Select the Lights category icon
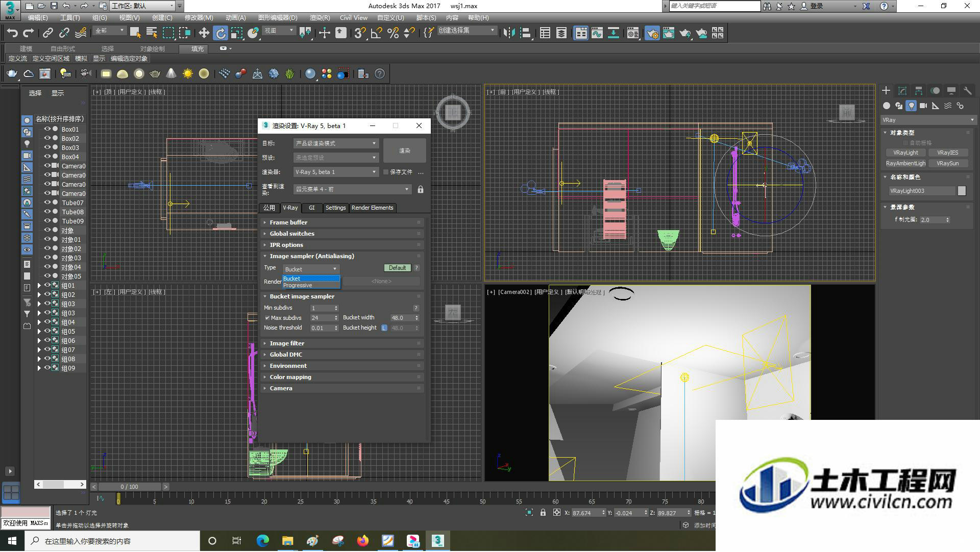980x552 pixels. [911, 106]
